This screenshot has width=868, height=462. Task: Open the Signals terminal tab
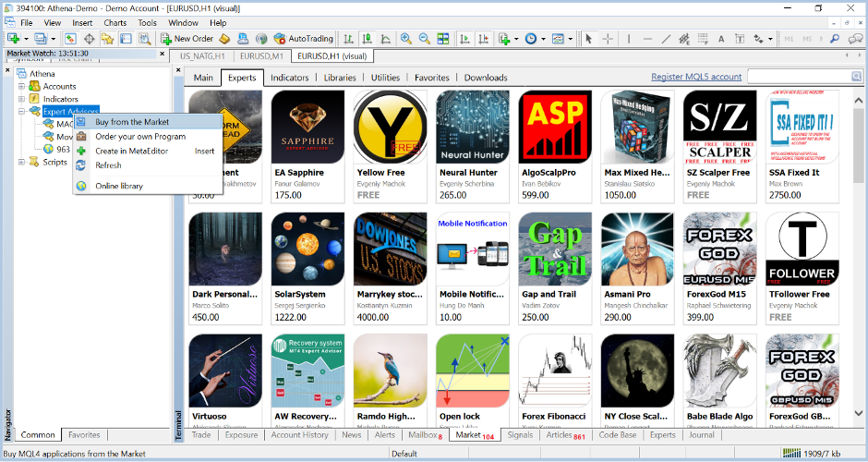(x=520, y=435)
